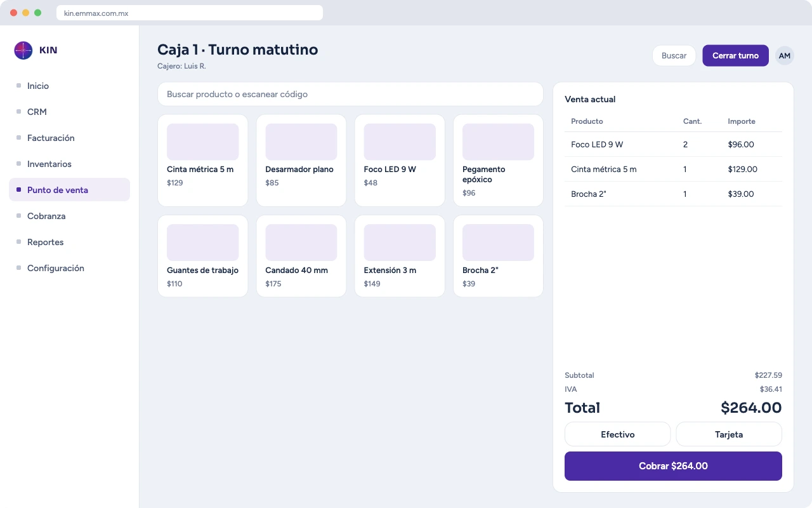812x508 pixels.
Task: Pick the Candado 40 mm product card
Action: [x=301, y=256]
